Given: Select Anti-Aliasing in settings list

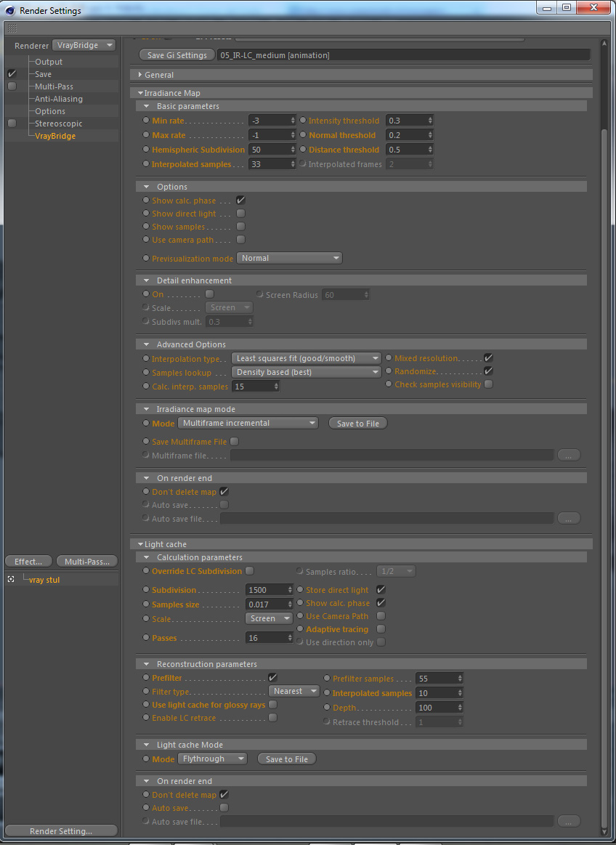Looking at the screenshot, I should [59, 99].
